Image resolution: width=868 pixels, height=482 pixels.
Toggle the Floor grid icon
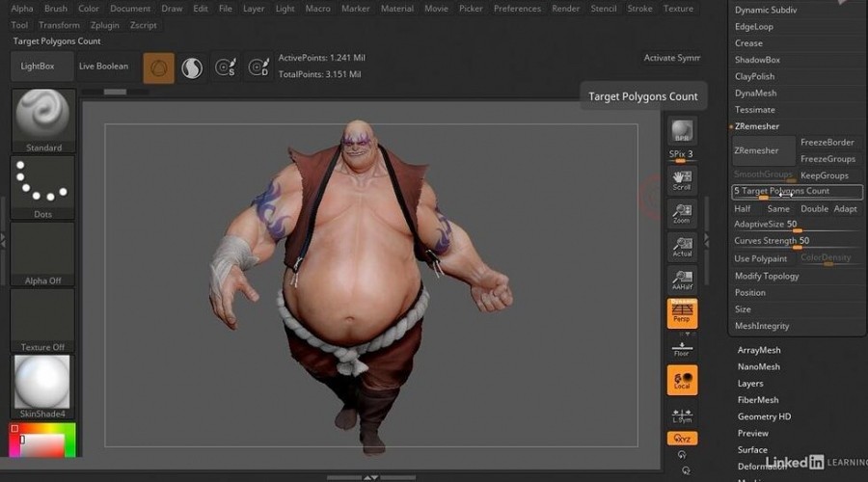tap(682, 348)
